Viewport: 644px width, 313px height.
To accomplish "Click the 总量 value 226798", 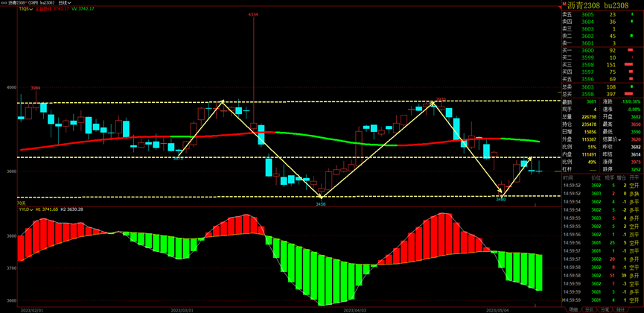I will (x=589, y=117).
